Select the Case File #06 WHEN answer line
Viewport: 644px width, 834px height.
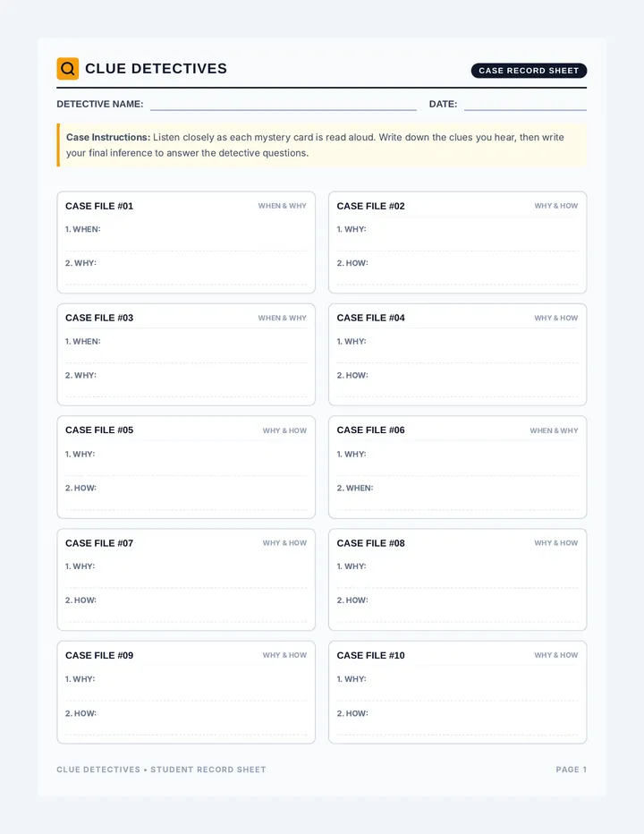point(457,498)
